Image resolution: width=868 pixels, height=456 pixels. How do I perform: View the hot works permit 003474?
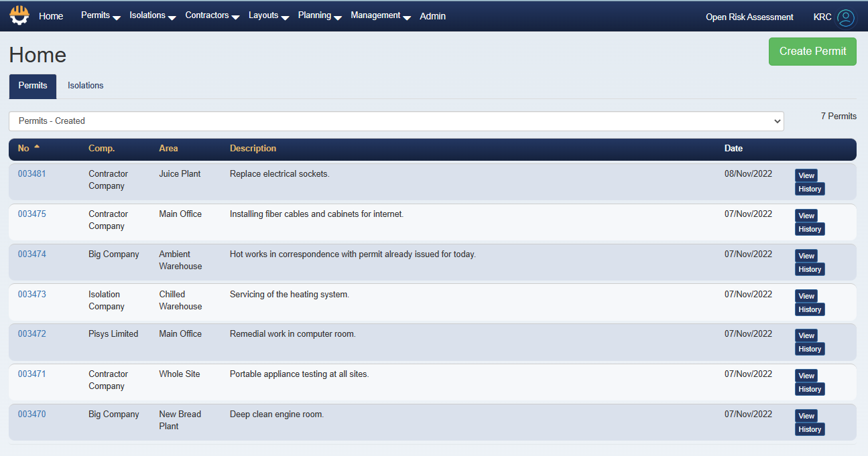[806, 256]
